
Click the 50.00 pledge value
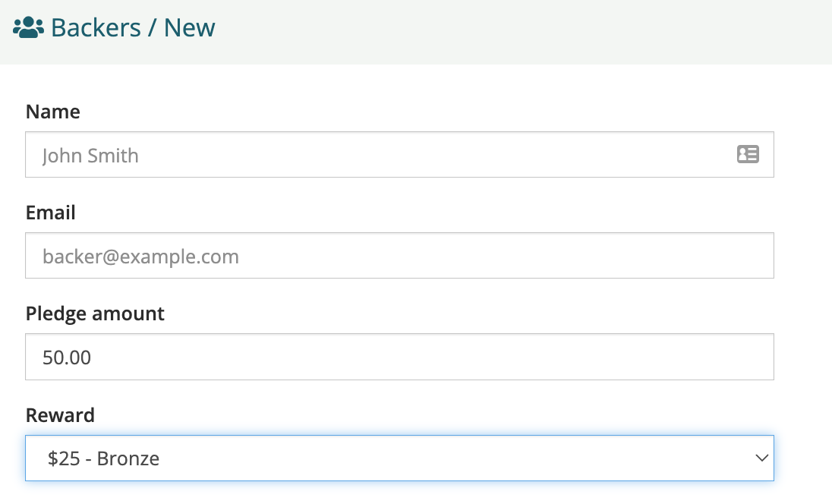67,358
